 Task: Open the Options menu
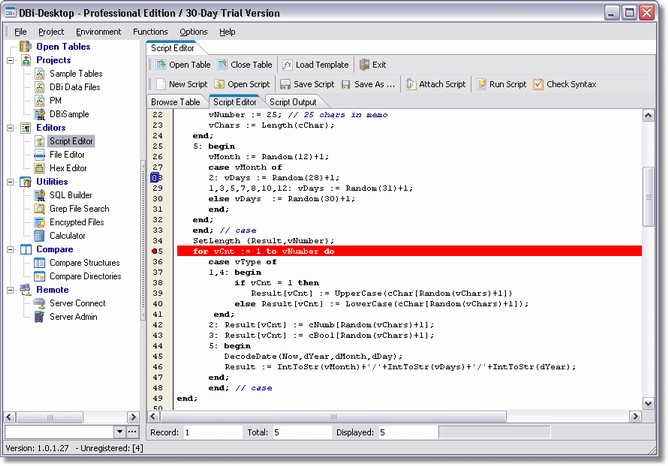(193, 32)
